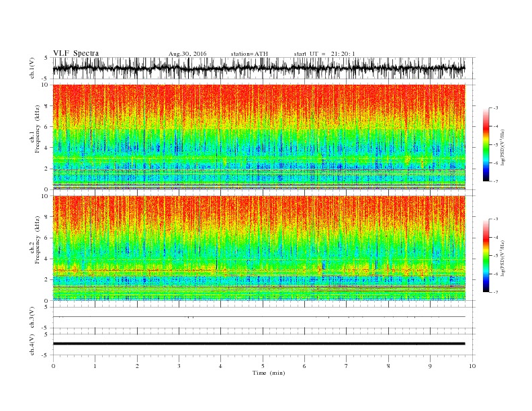Click inside the ch.2 frequency spectrogram
This screenshot has height=411, width=532.
259,248
